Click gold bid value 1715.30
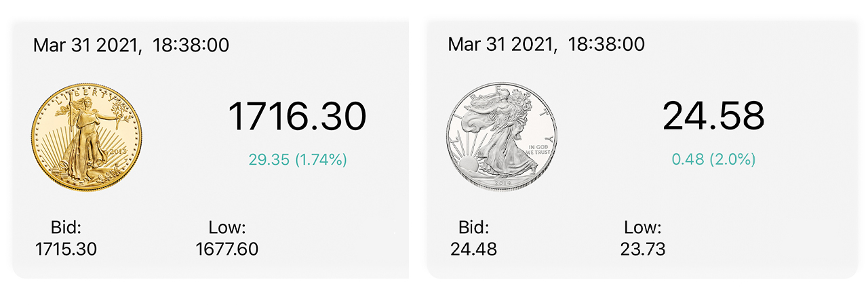This screenshot has width=868, height=305. click(x=66, y=249)
